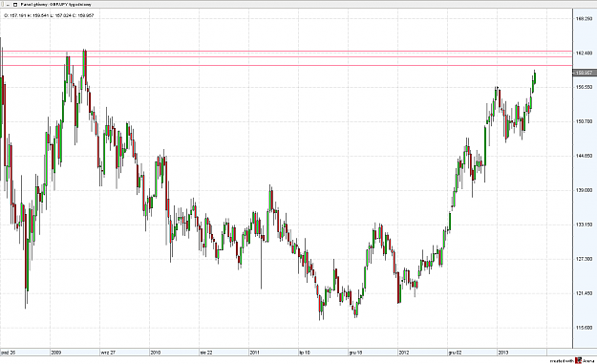Select the topmost pink horizontal resistance line
The height and width of the screenshot is (364, 597).
[287, 51]
